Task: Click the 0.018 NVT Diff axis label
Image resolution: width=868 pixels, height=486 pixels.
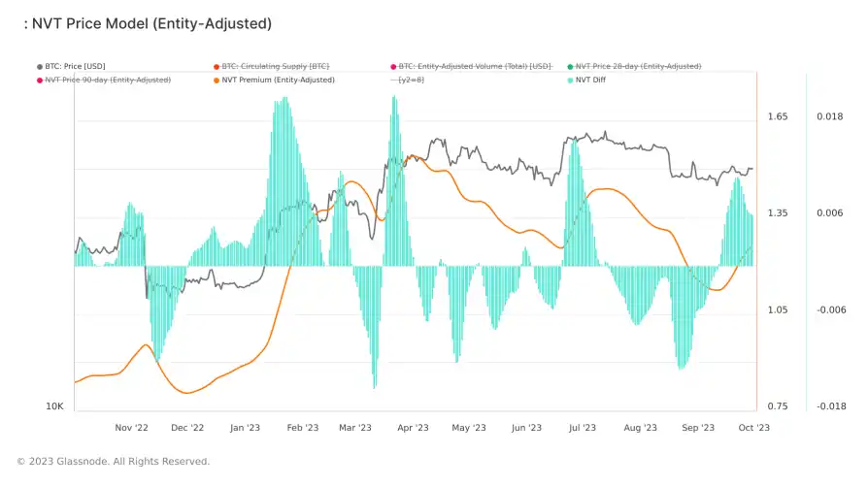Action: 830,117
